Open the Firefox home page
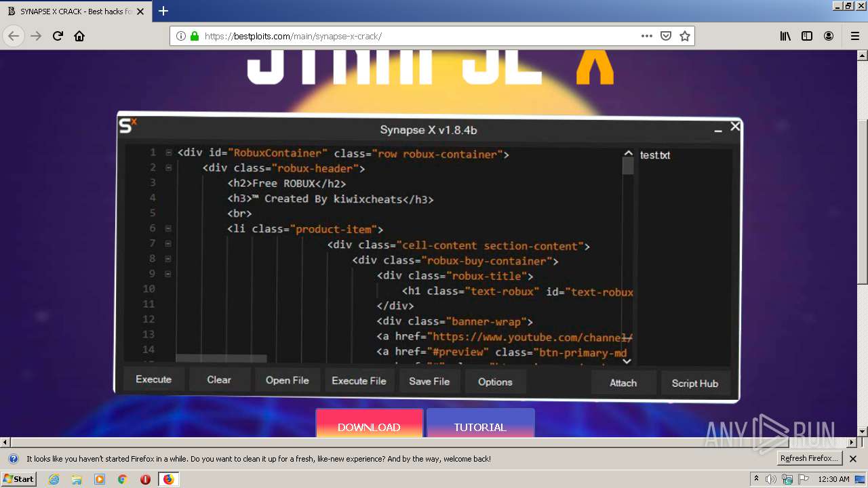 (x=79, y=36)
